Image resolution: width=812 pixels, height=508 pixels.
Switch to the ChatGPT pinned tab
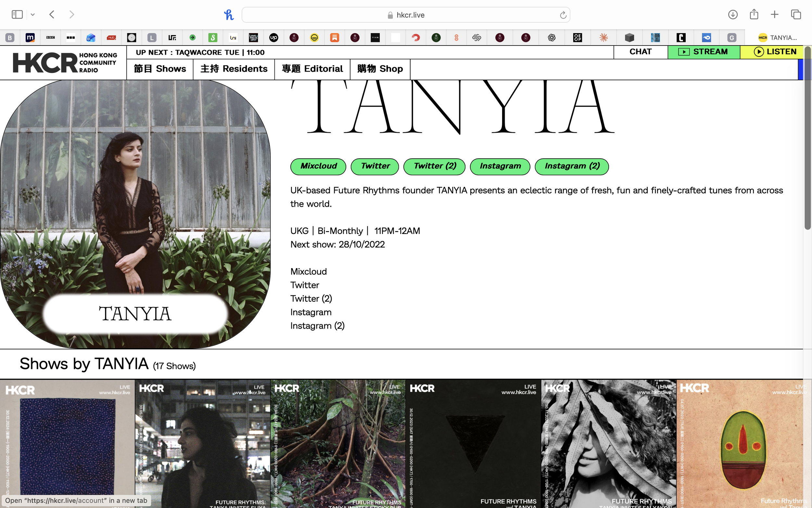(552, 38)
